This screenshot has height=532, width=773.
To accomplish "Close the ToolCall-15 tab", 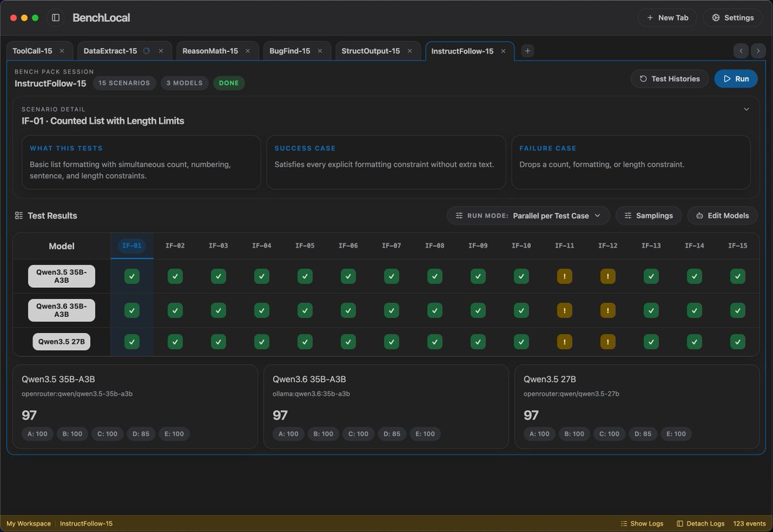I will (62, 51).
